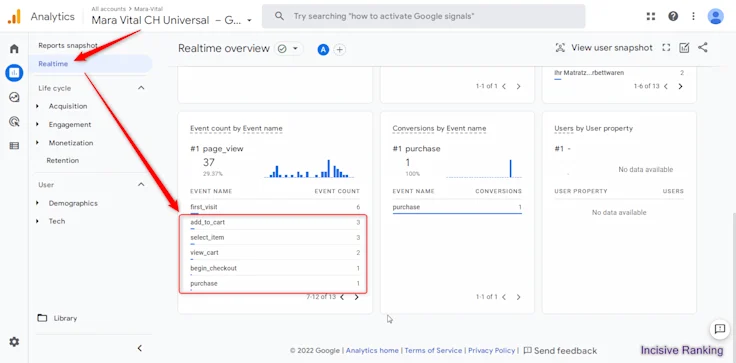Expand the Acquisition tree item

point(38,107)
